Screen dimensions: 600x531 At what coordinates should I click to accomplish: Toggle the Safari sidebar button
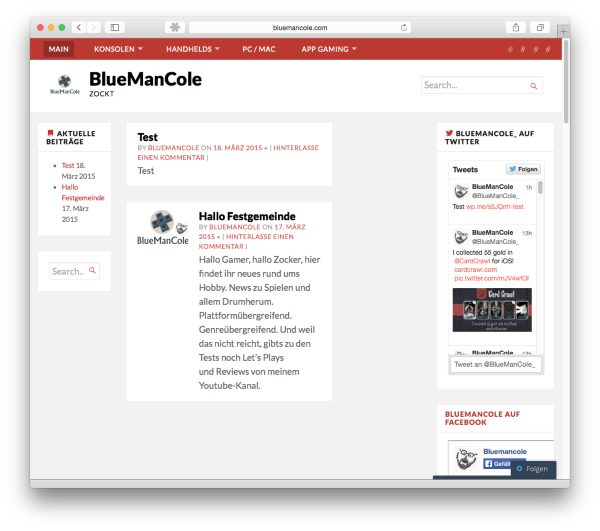click(114, 27)
